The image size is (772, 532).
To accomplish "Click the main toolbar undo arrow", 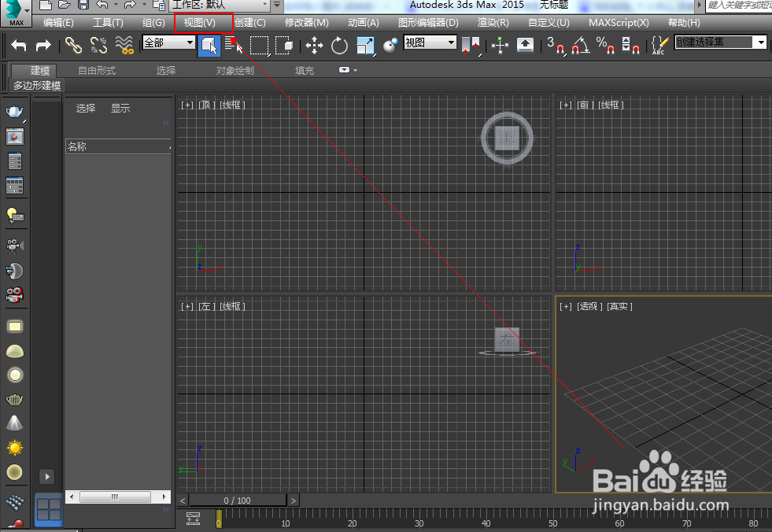I will (19, 46).
